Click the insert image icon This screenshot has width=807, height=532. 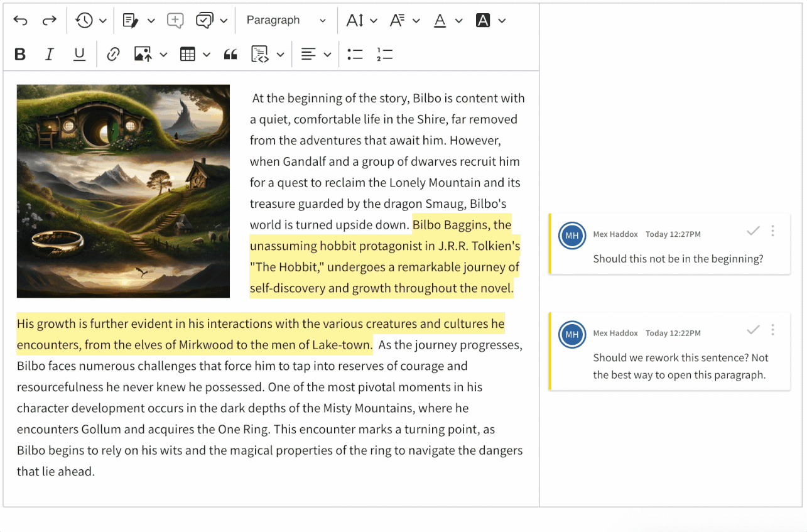143,55
